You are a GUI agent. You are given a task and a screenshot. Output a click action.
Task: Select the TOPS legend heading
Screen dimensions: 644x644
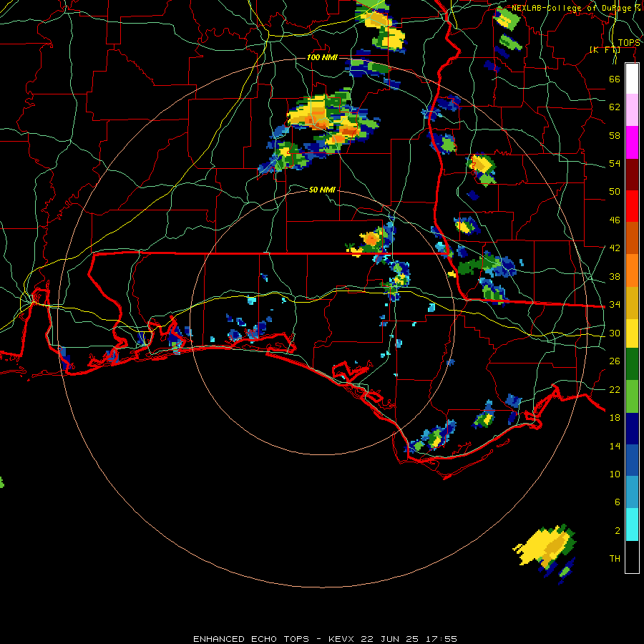[x=629, y=43]
